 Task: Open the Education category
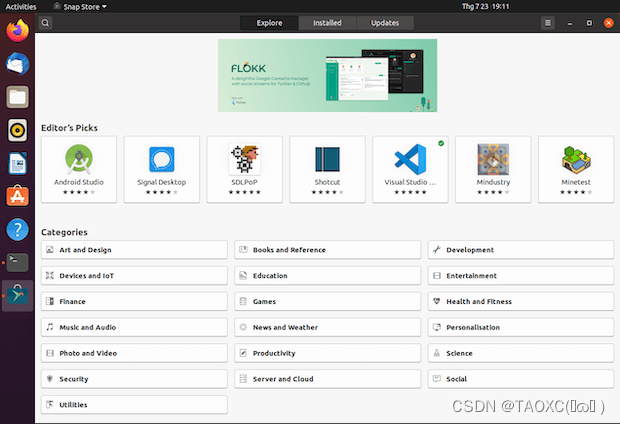click(327, 275)
